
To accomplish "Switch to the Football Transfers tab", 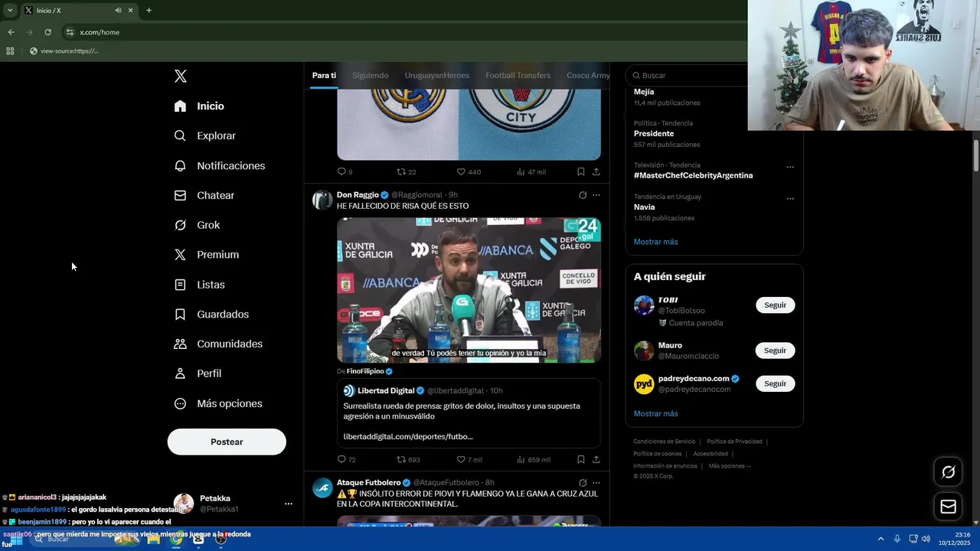I will (x=518, y=75).
